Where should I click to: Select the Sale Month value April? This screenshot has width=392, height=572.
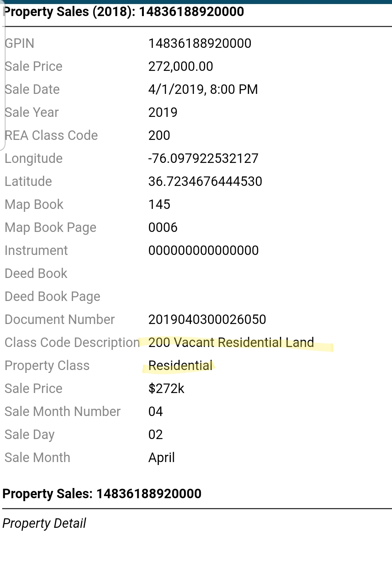(x=161, y=458)
